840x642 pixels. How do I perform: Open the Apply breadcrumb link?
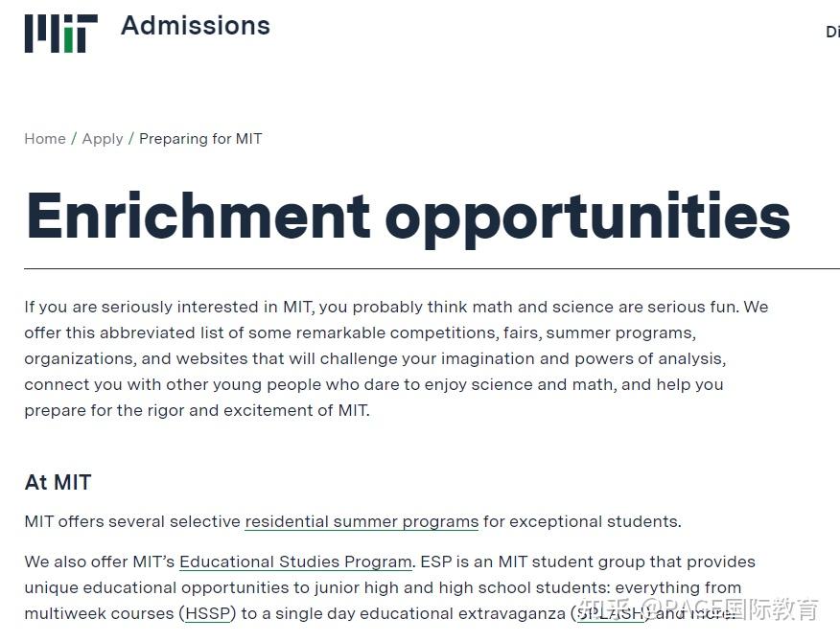[x=103, y=139]
